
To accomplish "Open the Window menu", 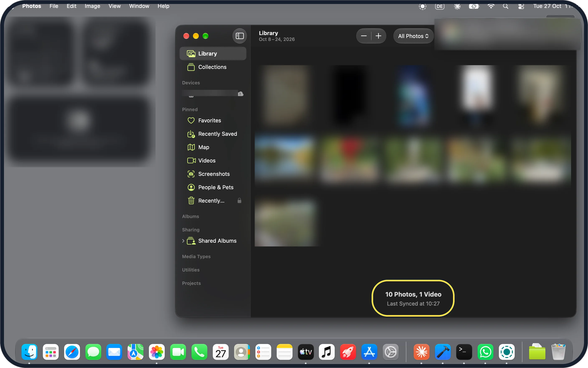I will pyautogui.click(x=139, y=6).
